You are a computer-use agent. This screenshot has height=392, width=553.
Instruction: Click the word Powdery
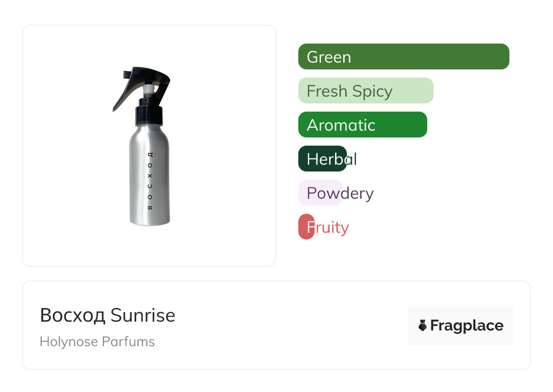pos(340,193)
